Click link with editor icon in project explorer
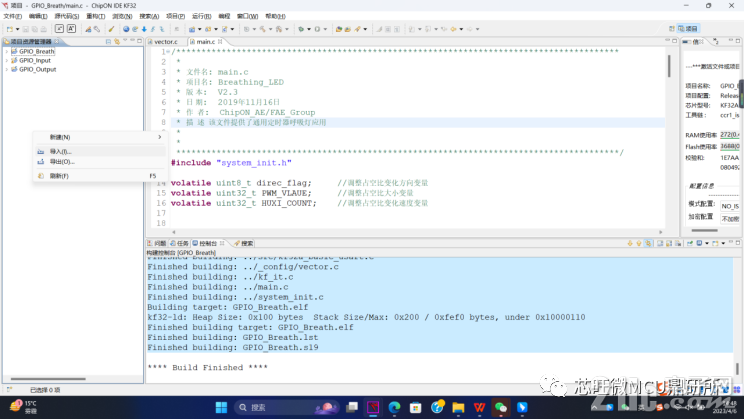The height and width of the screenshot is (419, 744). coord(117,42)
